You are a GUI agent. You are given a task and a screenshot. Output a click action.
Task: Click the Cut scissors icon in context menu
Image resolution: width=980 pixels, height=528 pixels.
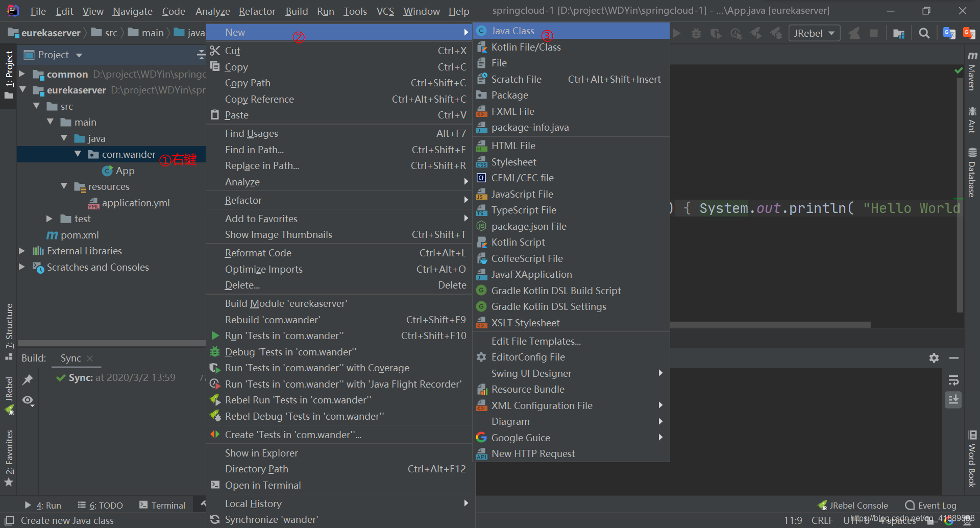tap(215, 51)
